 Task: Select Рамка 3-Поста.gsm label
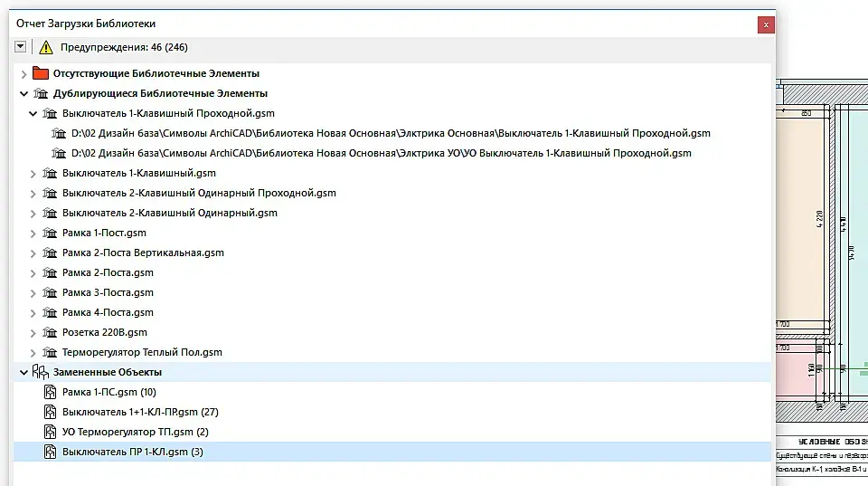(x=108, y=292)
